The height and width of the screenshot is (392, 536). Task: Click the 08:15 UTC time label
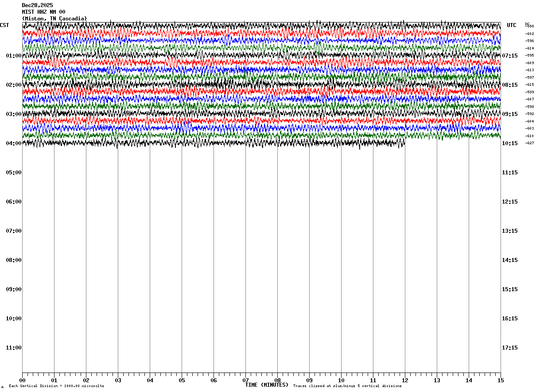point(510,85)
